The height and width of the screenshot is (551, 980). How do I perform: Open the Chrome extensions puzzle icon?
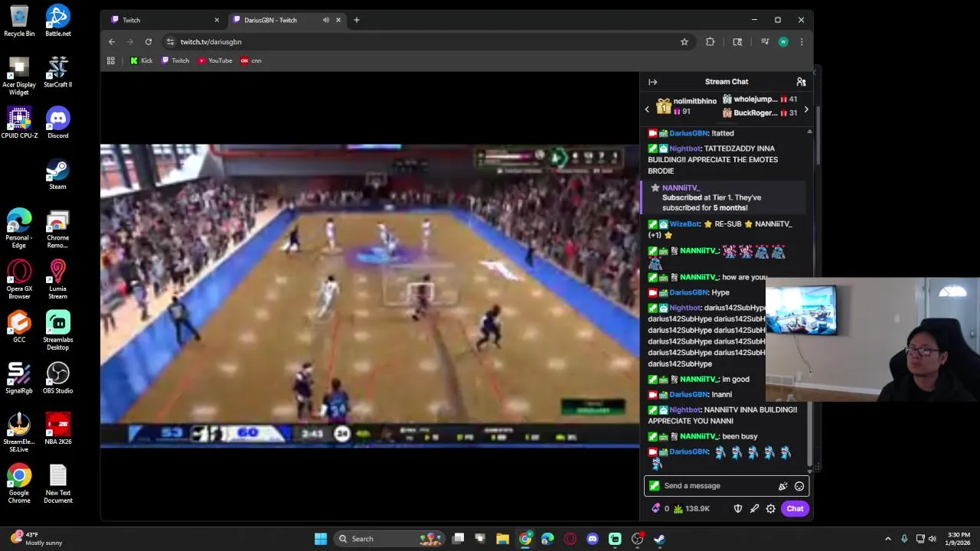tap(710, 42)
